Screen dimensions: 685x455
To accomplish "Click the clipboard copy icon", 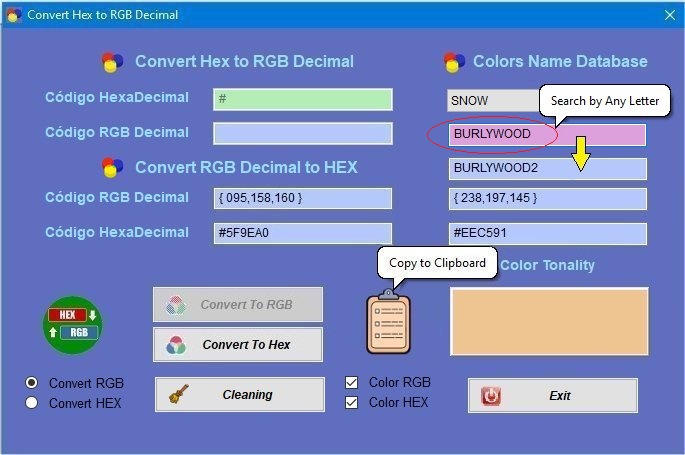I will pyautogui.click(x=388, y=323).
